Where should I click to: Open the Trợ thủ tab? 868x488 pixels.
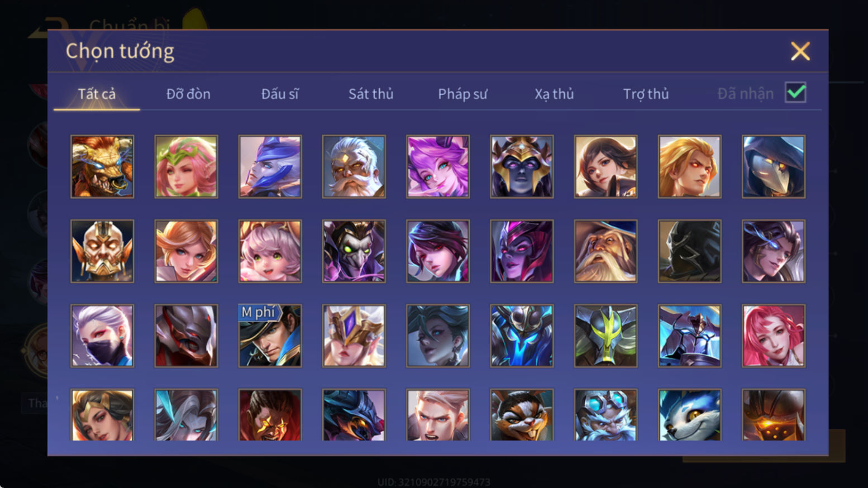click(646, 94)
